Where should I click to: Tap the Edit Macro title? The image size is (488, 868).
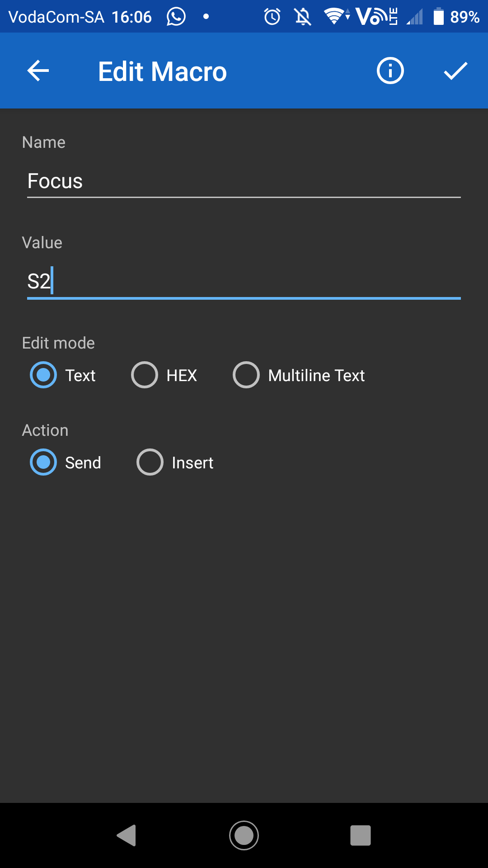point(162,71)
